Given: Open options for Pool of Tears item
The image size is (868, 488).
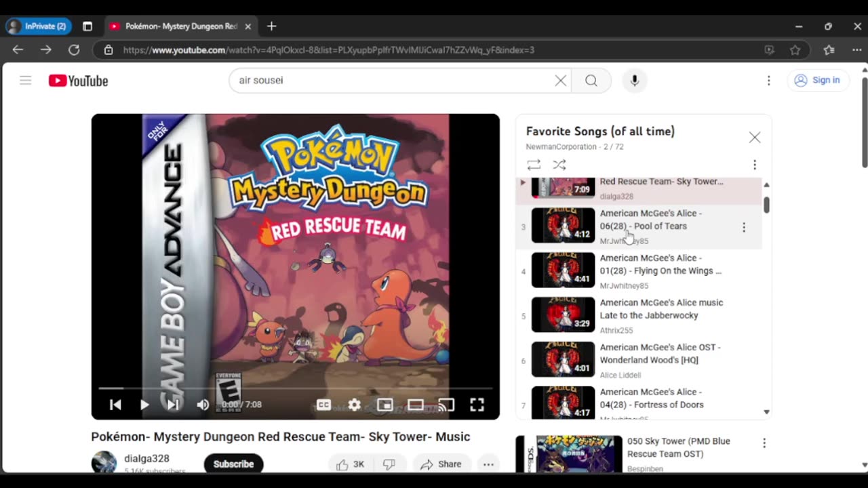Looking at the screenshot, I should (743, 228).
